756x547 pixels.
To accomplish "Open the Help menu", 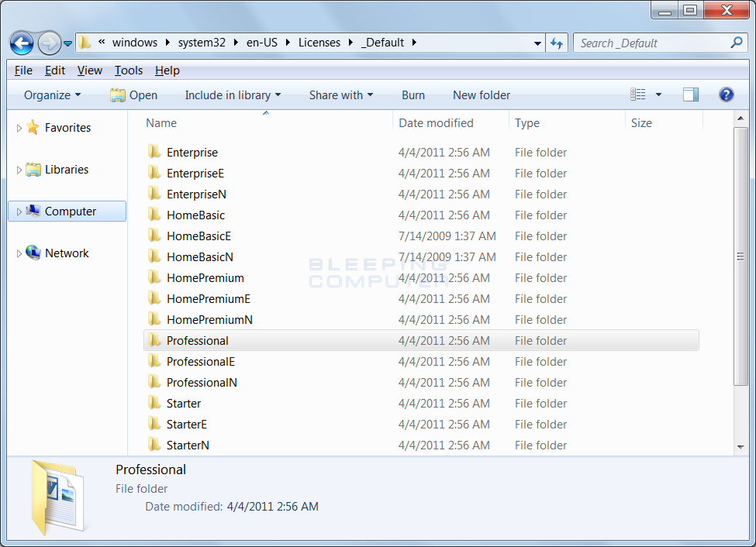I will point(167,71).
